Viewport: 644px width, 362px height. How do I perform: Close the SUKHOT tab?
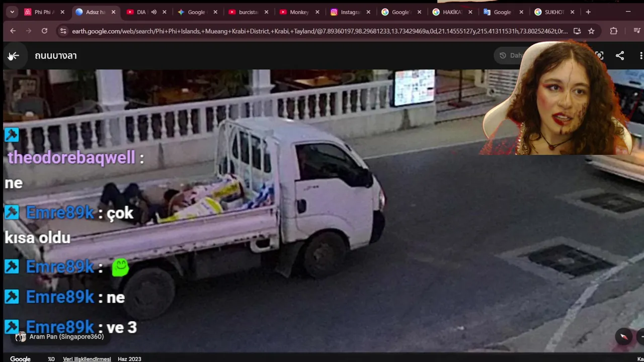(572, 12)
